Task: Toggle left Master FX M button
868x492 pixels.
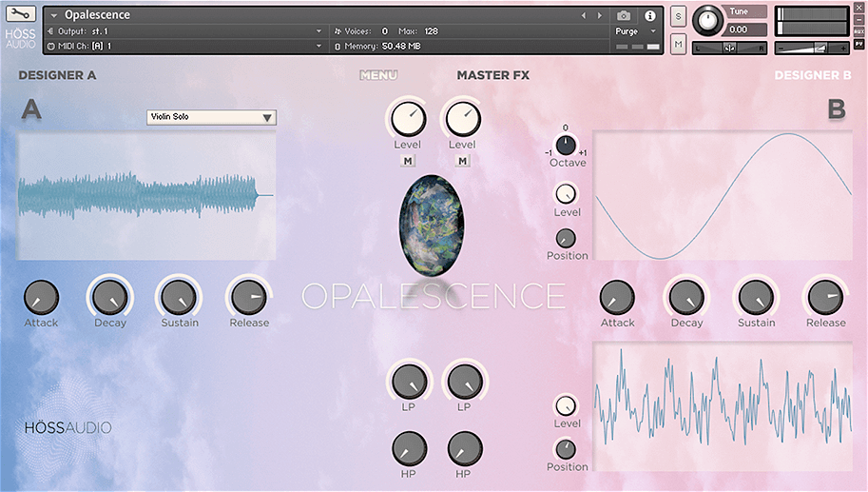Action: click(x=408, y=161)
